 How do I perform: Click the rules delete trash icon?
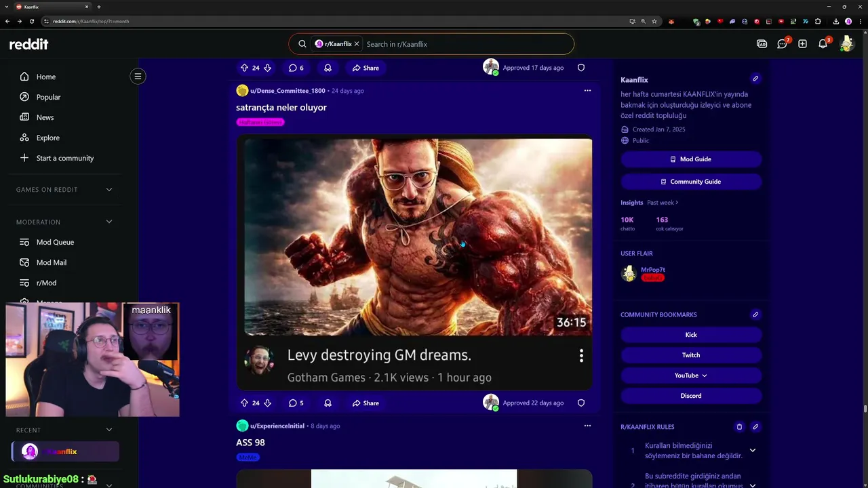click(x=739, y=427)
